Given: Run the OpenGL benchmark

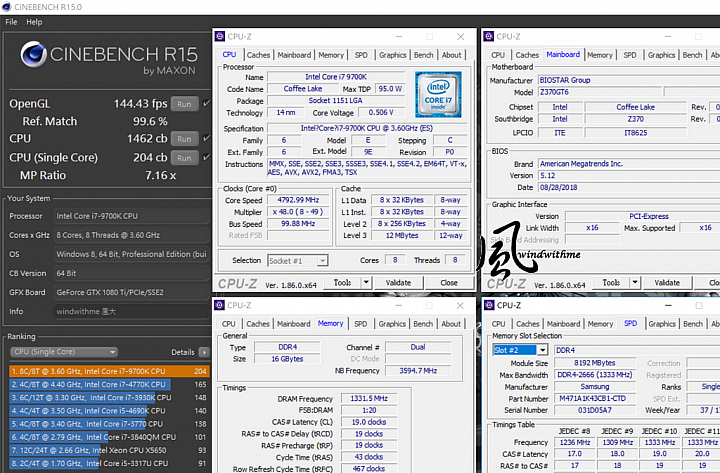Looking at the screenshot, I should (x=184, y=104).
